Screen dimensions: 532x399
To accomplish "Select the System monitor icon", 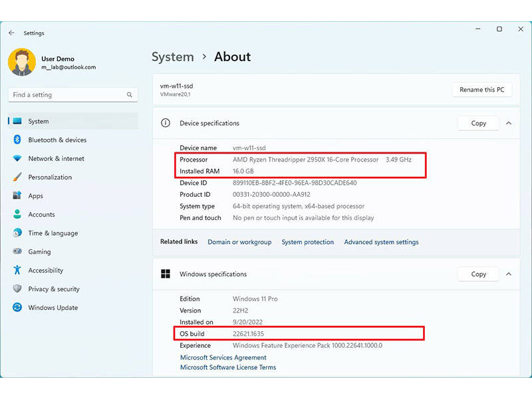I will (x=17, y=121).
